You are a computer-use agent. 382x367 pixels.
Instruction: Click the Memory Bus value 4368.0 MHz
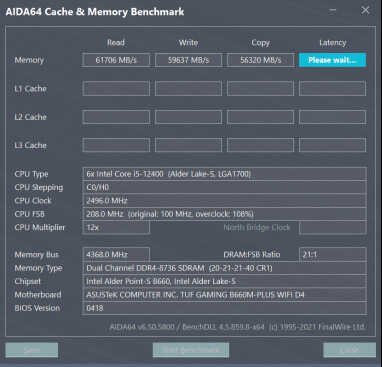tap(116, 254)
